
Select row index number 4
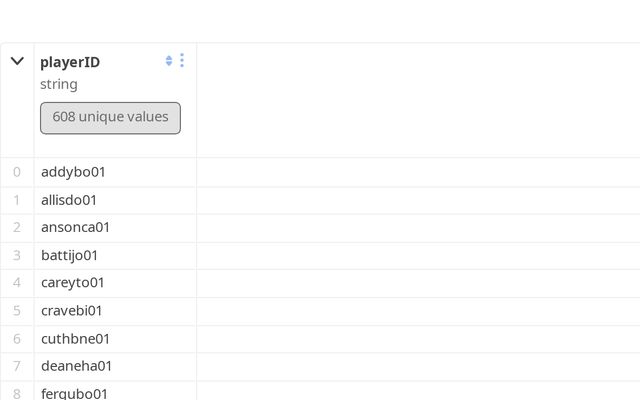click(17, 283)
